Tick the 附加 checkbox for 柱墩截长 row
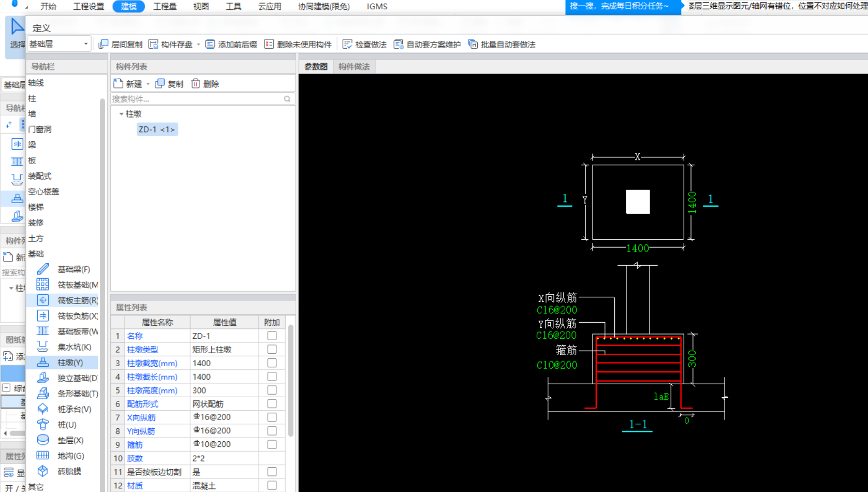 coord(272,377)
